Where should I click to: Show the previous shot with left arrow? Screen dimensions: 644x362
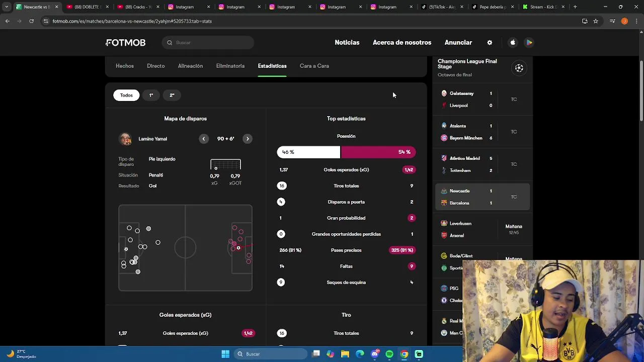pos(204,139)
